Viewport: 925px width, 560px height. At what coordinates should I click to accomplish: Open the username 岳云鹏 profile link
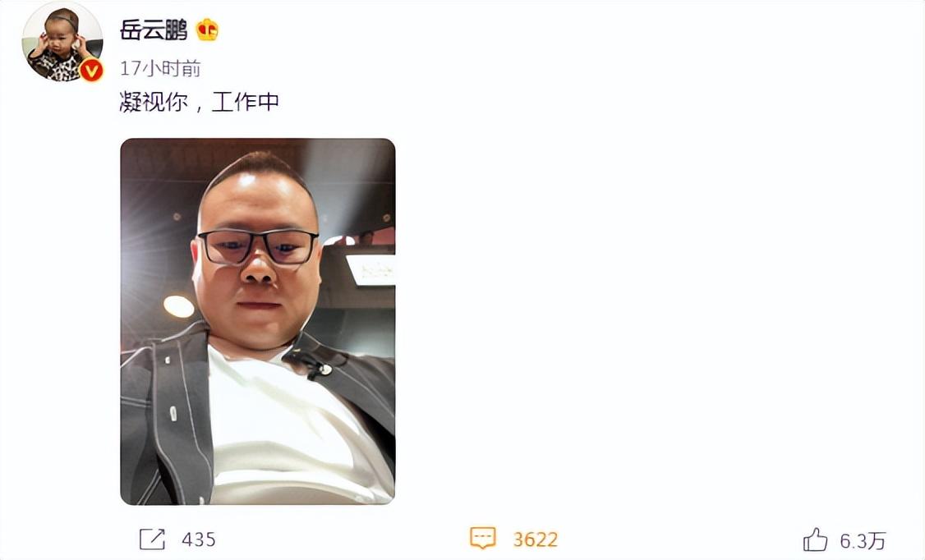154,30
